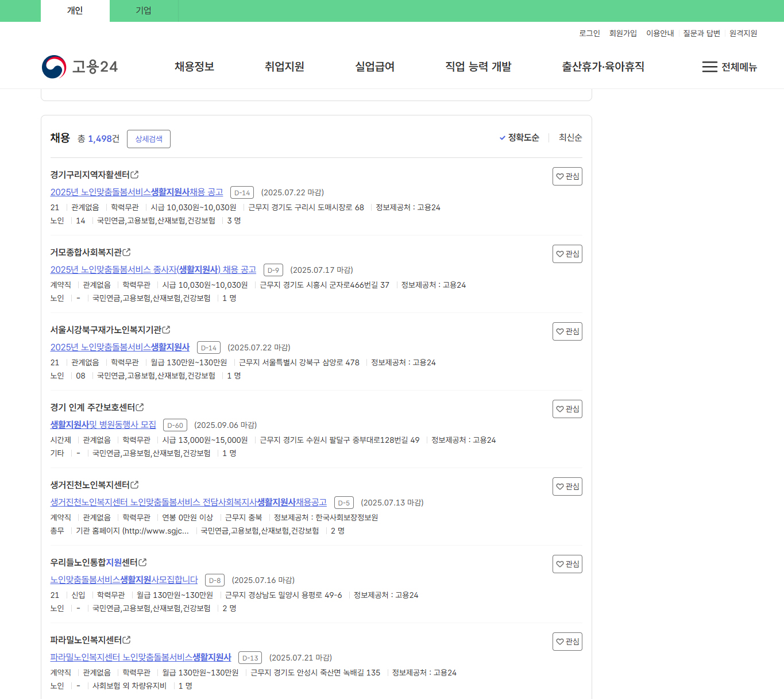The image size is (784, 699).
Task: Open the 로그인 link
Action: pos(589,33)
